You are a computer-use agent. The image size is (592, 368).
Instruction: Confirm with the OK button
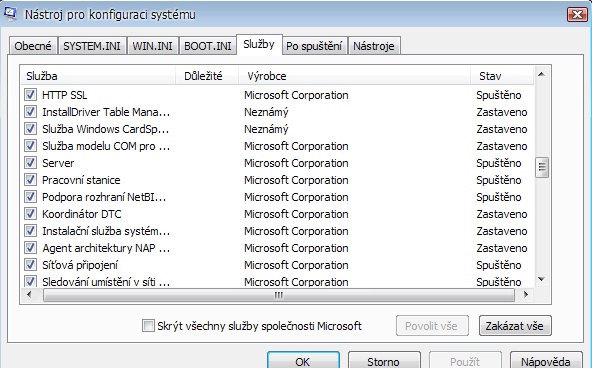coord(303,360)
